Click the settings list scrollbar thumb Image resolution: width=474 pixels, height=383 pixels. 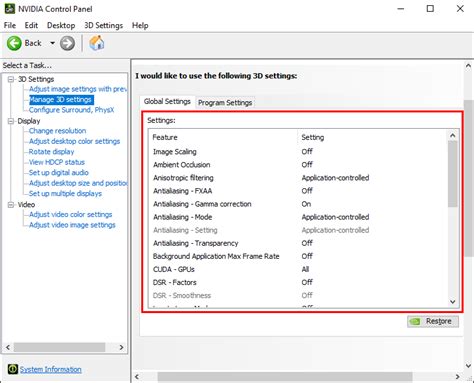point(453,174)
